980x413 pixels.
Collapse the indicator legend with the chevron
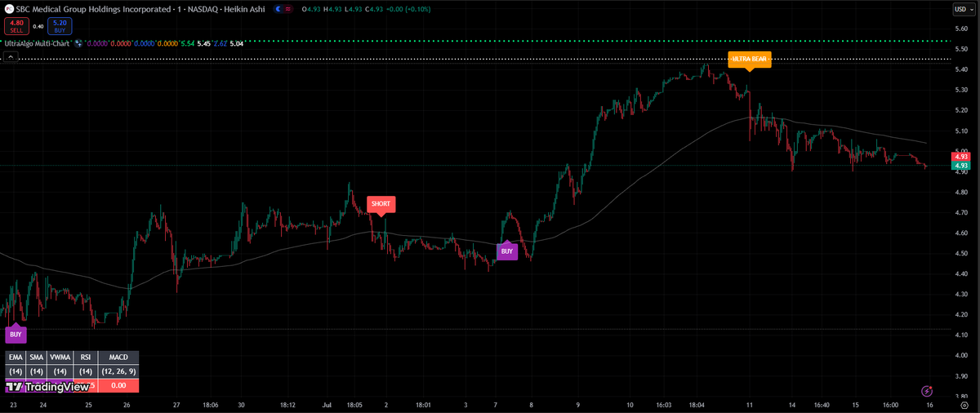pyautogui.click(x=10, y=57)
